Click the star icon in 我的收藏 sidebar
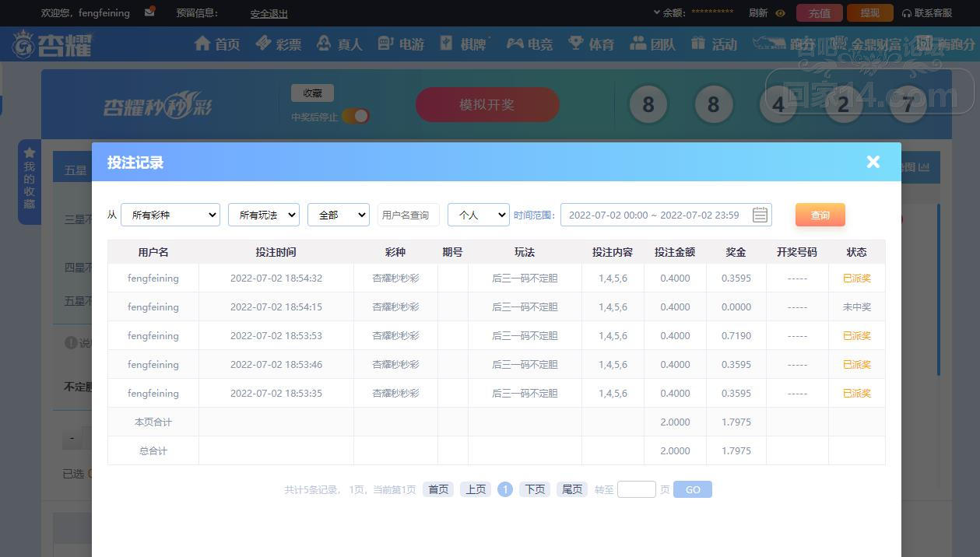The height and width of the screenshot is (557, 980). (x=30, y=152)
